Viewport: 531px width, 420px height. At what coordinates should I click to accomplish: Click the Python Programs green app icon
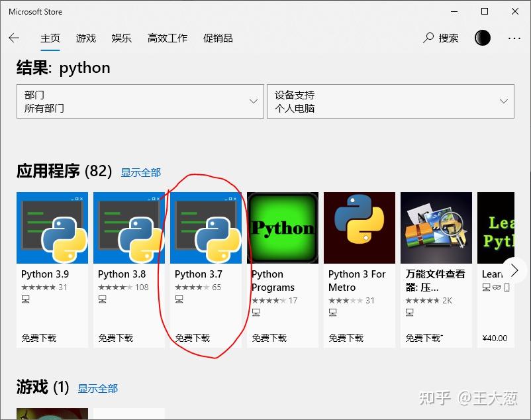[x=282, y=227]
